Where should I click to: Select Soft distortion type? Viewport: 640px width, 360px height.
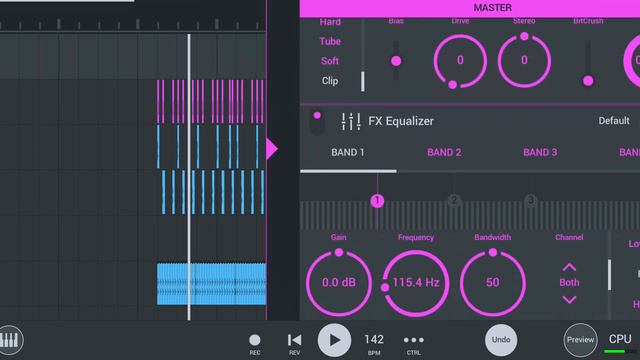click(x=330, y=61)
